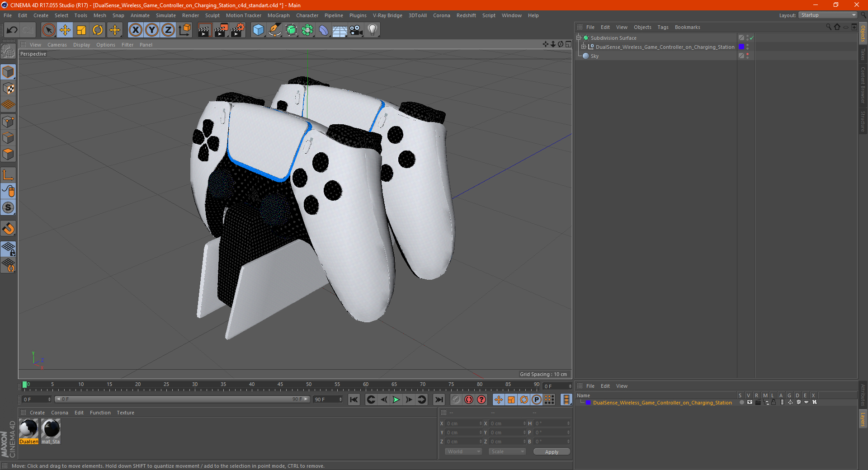Switch to Texture mode
The height and width of the screenshot is (470, 868).
tap(8, 88)
